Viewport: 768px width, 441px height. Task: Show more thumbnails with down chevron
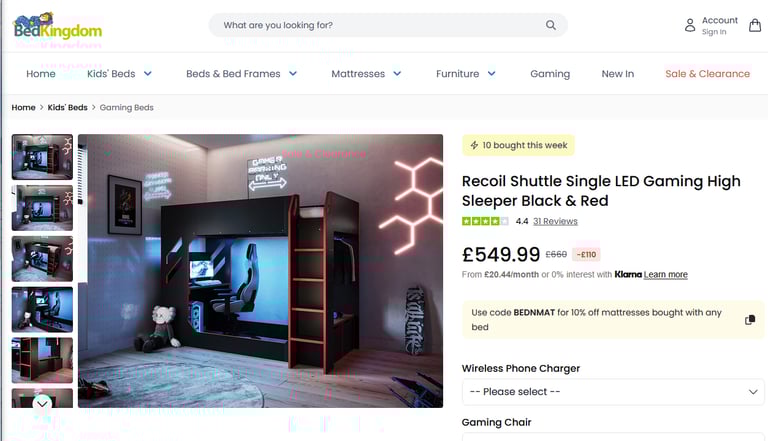[43, 404]
